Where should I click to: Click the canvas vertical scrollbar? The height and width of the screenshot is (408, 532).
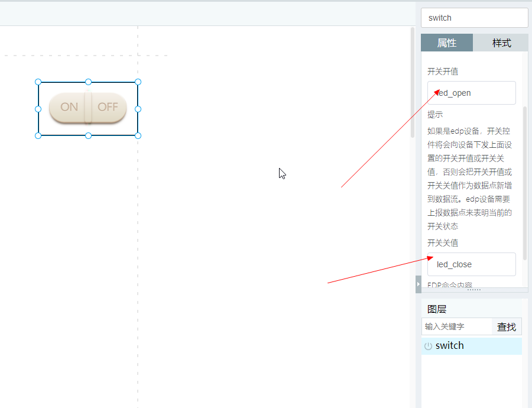413,82
